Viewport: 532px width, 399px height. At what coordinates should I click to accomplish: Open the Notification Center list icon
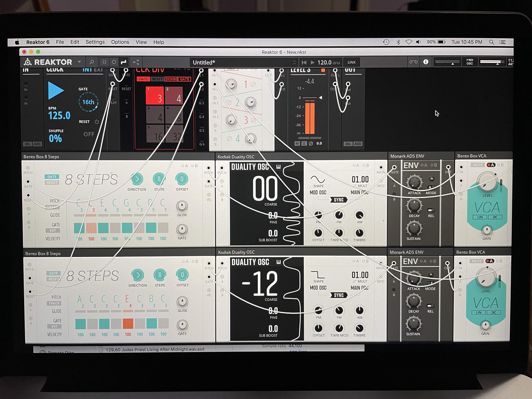(502, 42)
